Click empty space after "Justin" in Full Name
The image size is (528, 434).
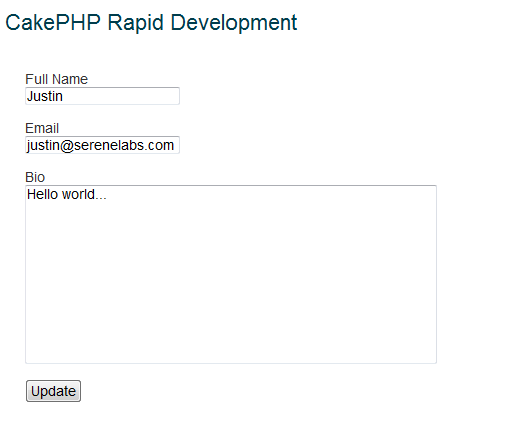coord(121,96)
